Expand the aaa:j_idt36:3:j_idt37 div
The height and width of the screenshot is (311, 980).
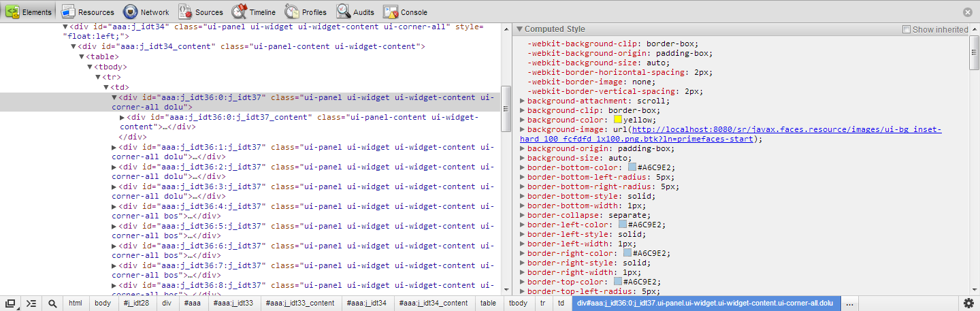[114, 186]
